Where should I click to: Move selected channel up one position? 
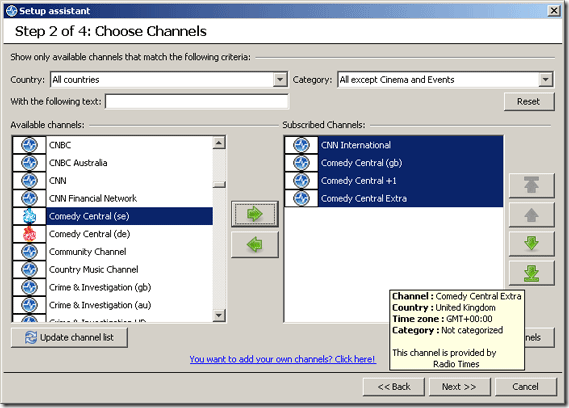click(532, 215)
